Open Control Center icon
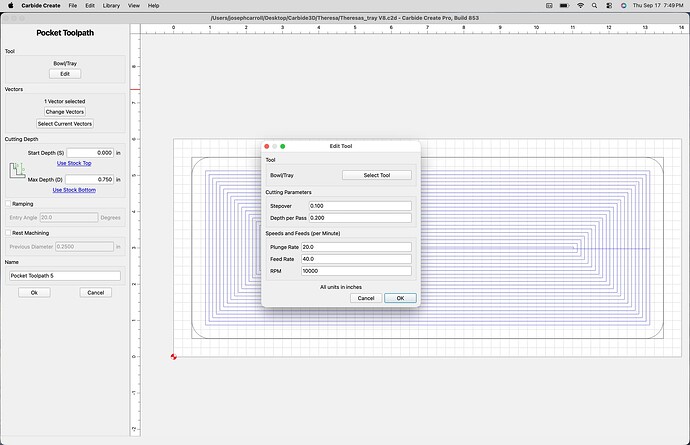690x445 pixels. pos(609,6)
